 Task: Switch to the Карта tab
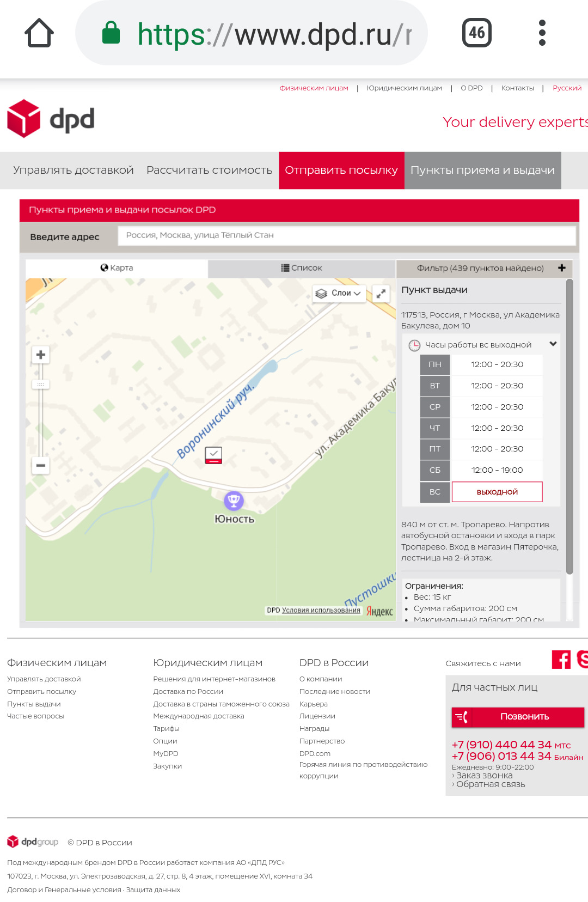(x=117, y=268)
